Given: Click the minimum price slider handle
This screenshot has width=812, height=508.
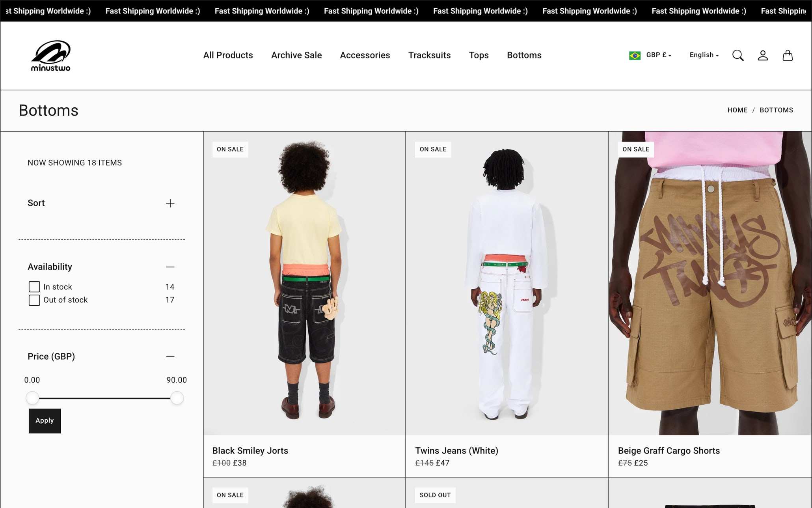Looking at the screenshot, I should [32, 398].
